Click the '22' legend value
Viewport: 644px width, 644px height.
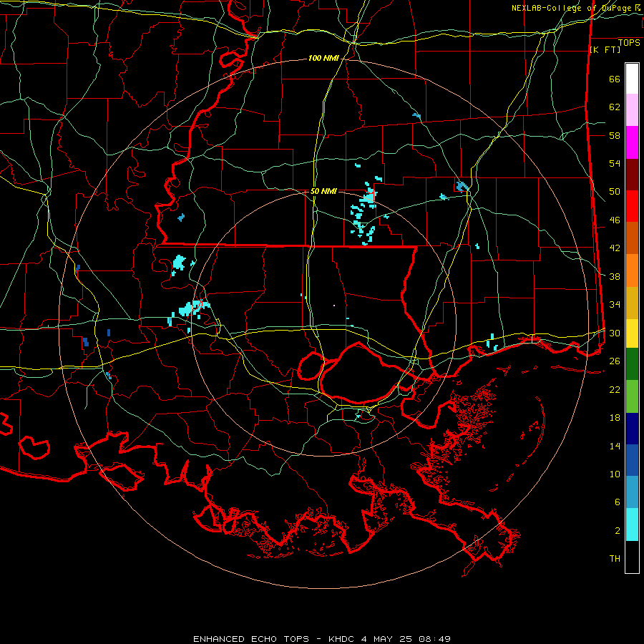point(615,389)
